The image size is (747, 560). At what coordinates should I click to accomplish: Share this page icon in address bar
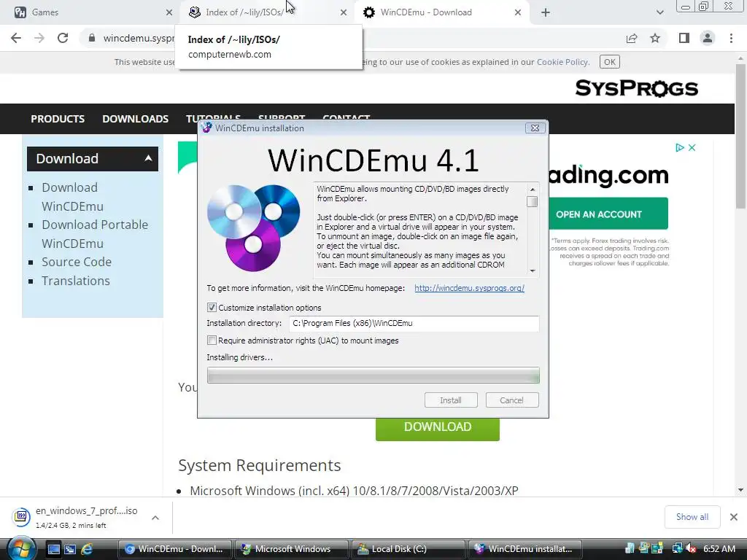tap(632, 38)
